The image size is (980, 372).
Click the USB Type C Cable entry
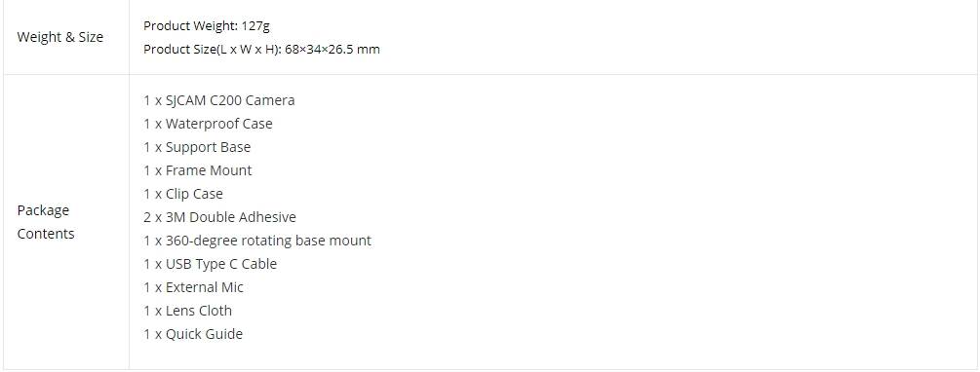pos(210,264)
